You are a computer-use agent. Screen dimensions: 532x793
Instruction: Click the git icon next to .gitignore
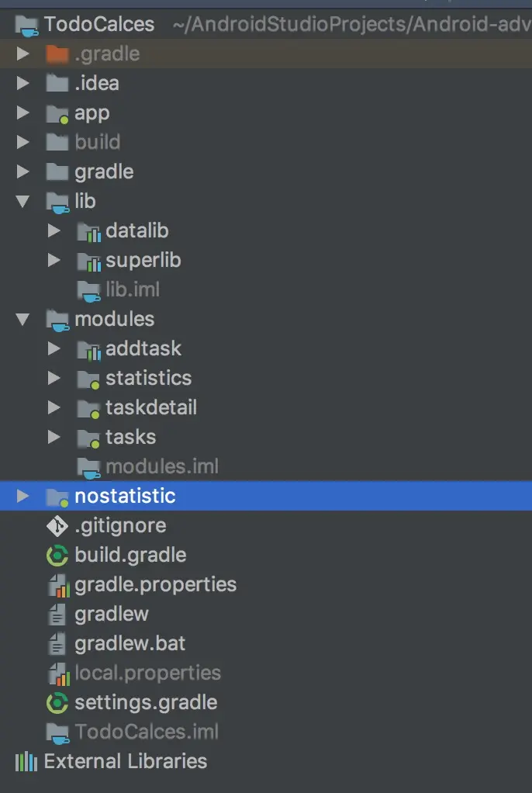point(57,526)
